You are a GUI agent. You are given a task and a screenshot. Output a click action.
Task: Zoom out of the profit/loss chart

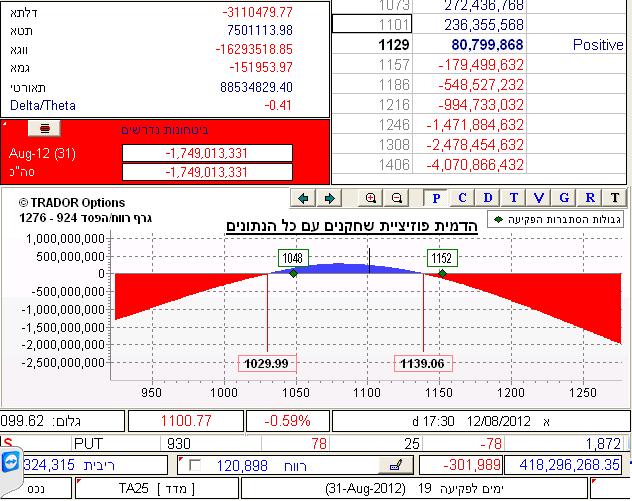[x=397, y=198]
